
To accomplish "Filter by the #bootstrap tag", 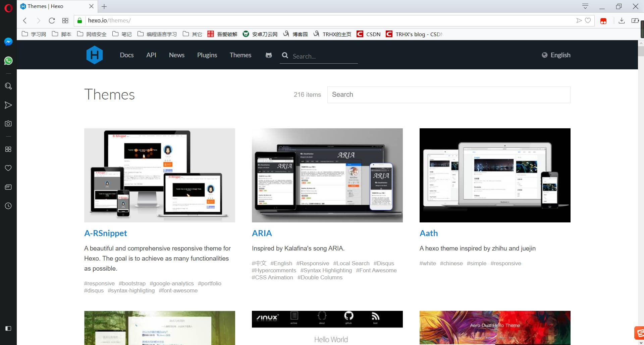I will pos(132,283).
